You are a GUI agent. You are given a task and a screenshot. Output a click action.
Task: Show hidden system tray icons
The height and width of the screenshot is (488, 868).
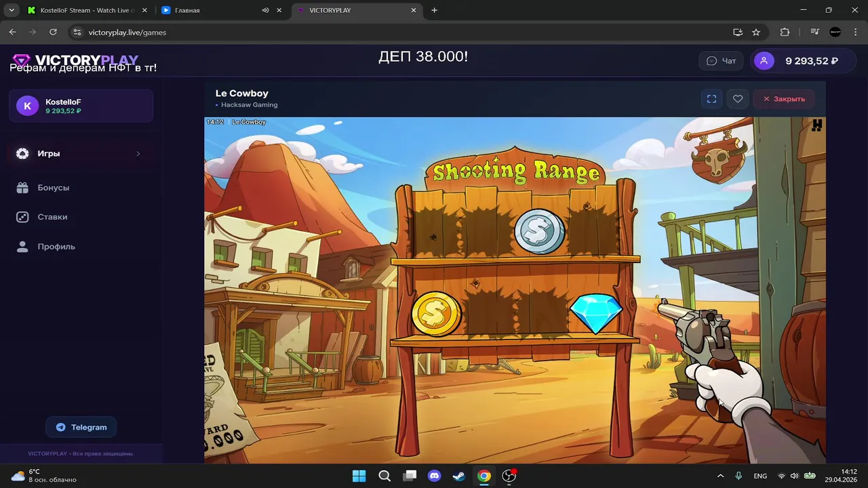click(x=720, y=476)
